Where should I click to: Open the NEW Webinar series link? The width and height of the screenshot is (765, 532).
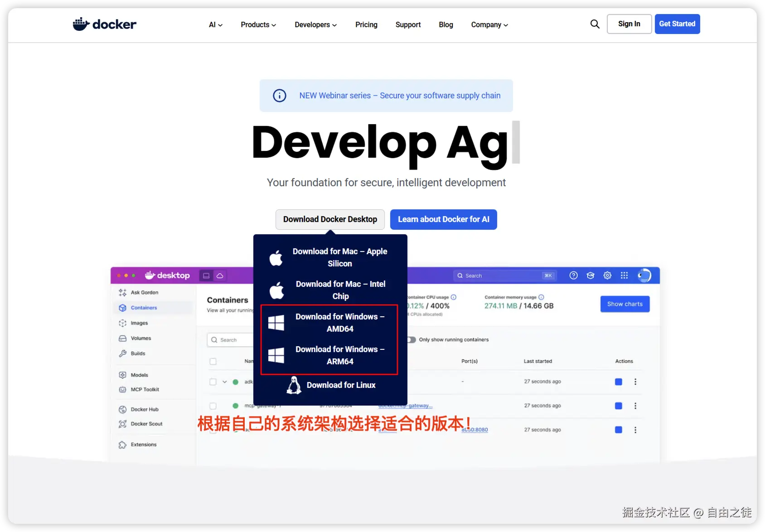(400, 96)
